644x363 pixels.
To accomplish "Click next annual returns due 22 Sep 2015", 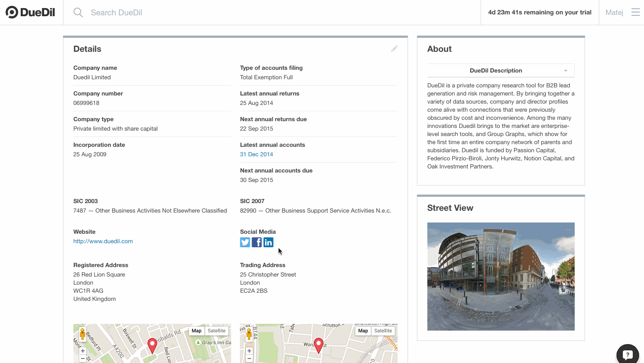I will click(257, 129).
